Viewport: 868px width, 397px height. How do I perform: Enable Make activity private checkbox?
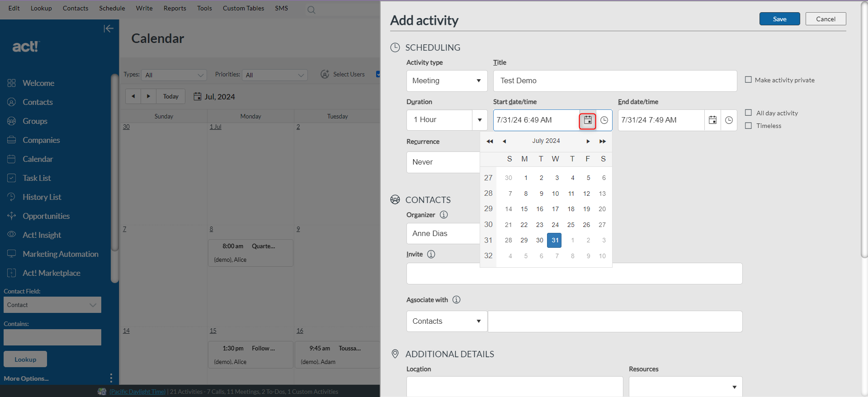pos(748,80)
